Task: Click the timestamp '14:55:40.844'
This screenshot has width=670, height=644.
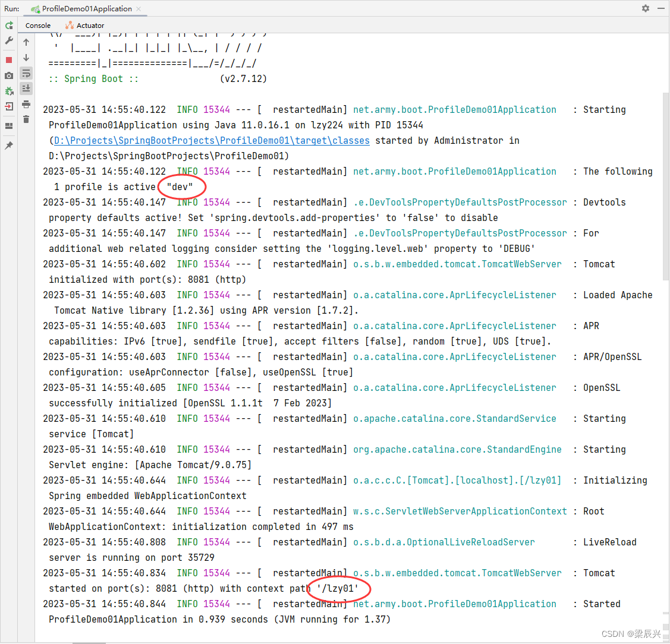Action: 134,604
